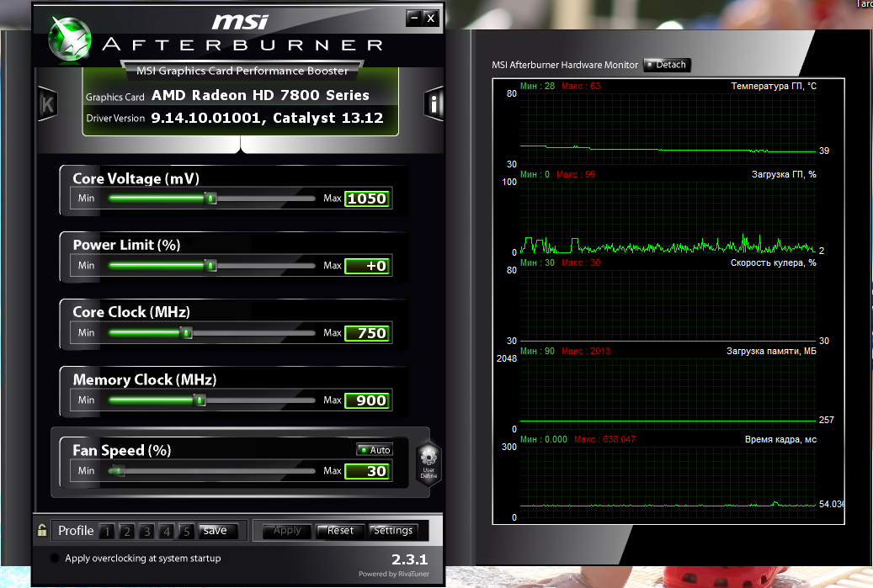Viewport: 873px width, 588px height.
Task: Select profile slot 3
Action: (147, 532)
